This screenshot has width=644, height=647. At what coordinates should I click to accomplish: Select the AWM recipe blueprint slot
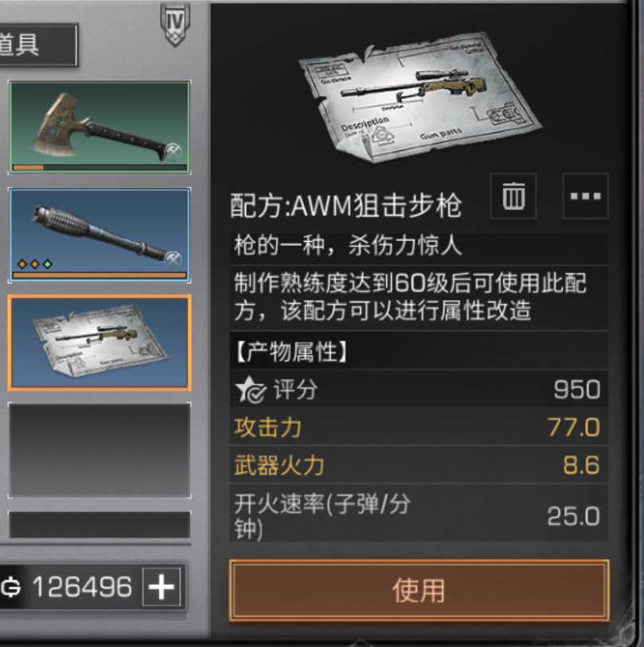[x=100, y=342]
